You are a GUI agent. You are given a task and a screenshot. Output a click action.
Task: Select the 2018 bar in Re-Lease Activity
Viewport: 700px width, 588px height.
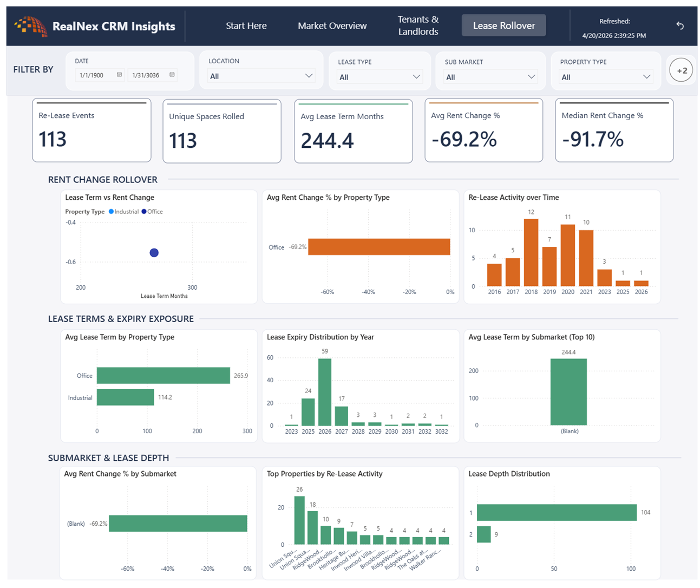point(531,252)
